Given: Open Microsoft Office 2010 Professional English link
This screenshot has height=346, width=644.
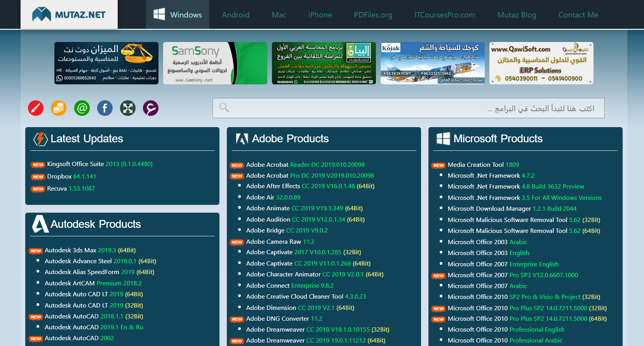Looking at the screenshot, I should coord(506,330).
